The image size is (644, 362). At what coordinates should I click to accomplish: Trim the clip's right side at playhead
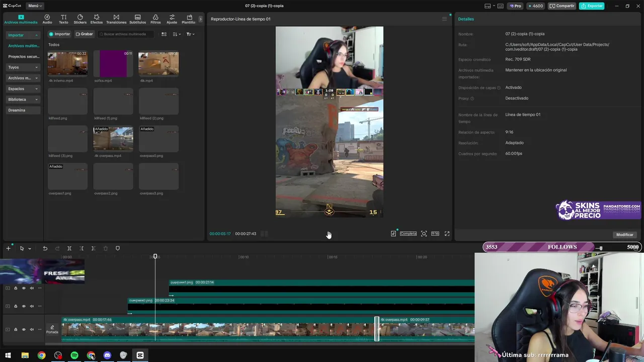point(93,248)
